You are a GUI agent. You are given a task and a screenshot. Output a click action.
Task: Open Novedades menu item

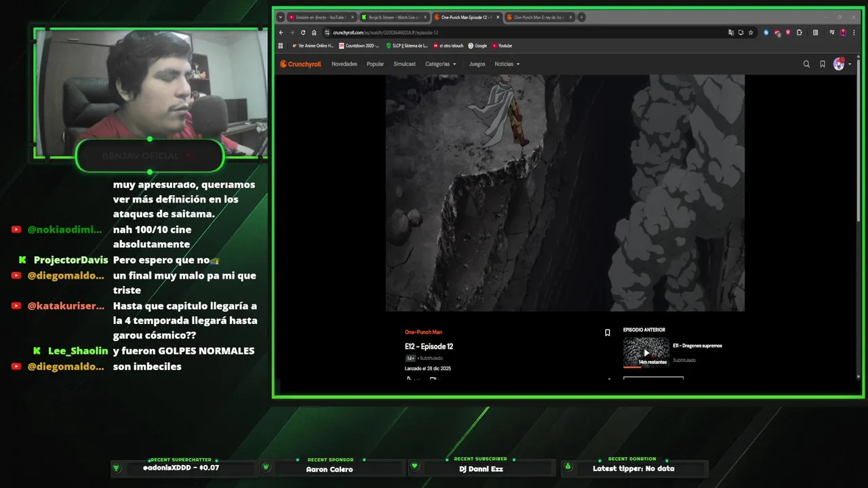pos(344,64)
